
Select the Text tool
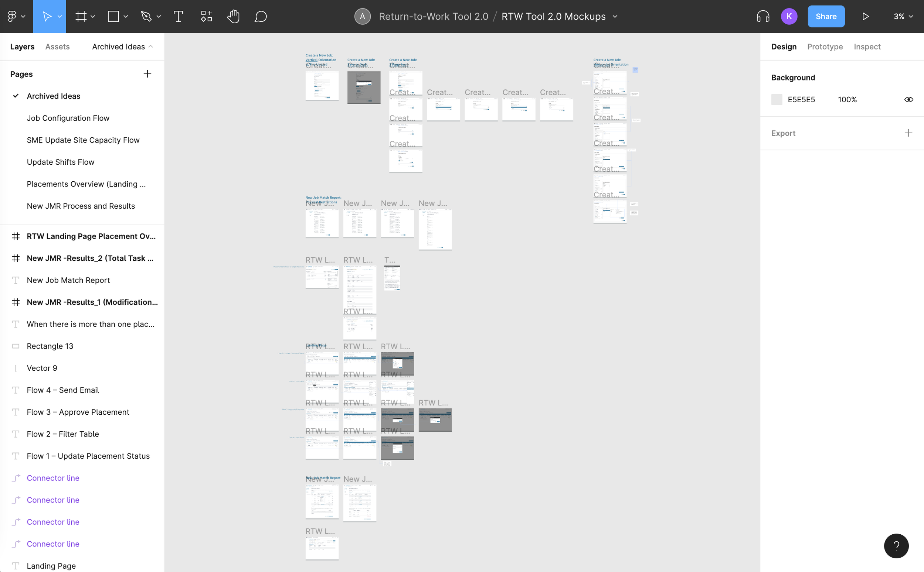(x=178, y=16)
